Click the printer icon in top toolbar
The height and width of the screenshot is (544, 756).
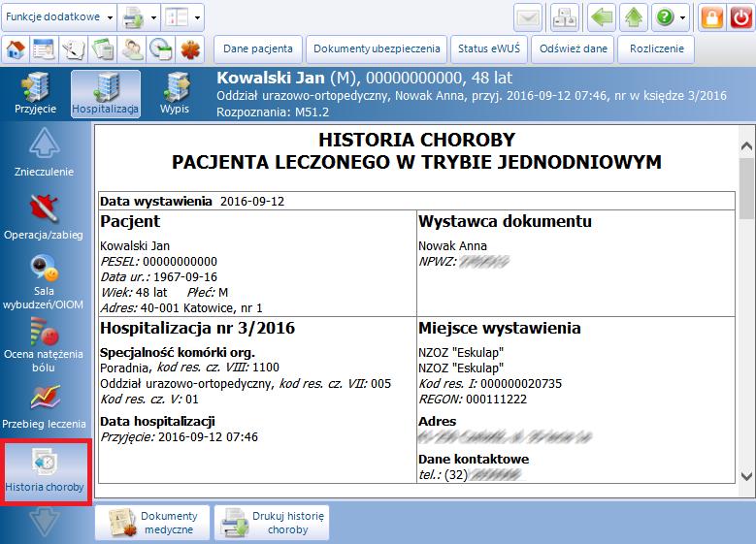(x=133, y=17)
